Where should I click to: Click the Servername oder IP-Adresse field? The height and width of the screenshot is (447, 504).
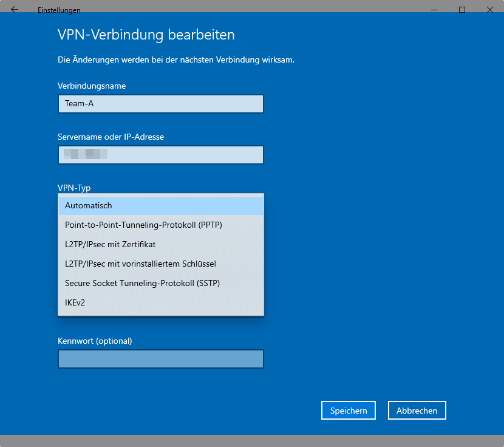(161, 155)
